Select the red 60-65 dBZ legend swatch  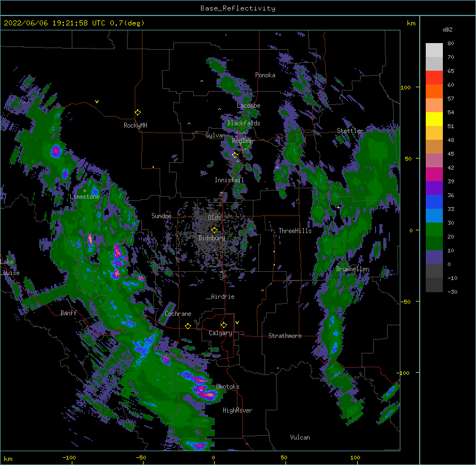pos(434,78)
